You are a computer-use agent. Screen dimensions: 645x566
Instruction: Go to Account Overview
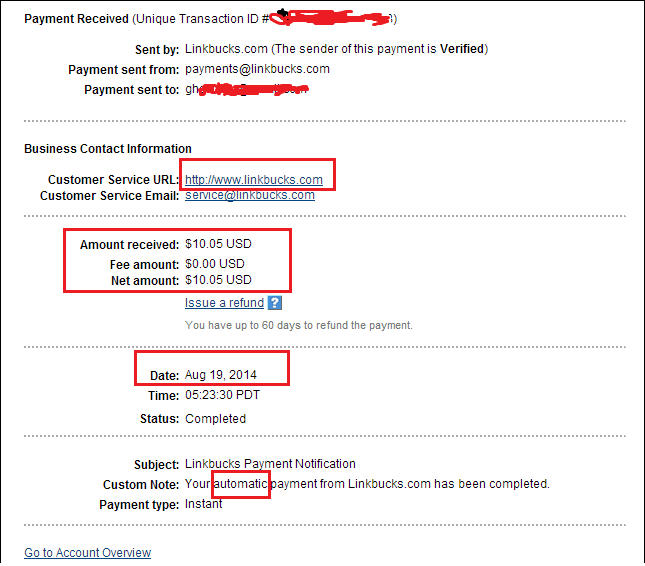click(x=88, y=552)
